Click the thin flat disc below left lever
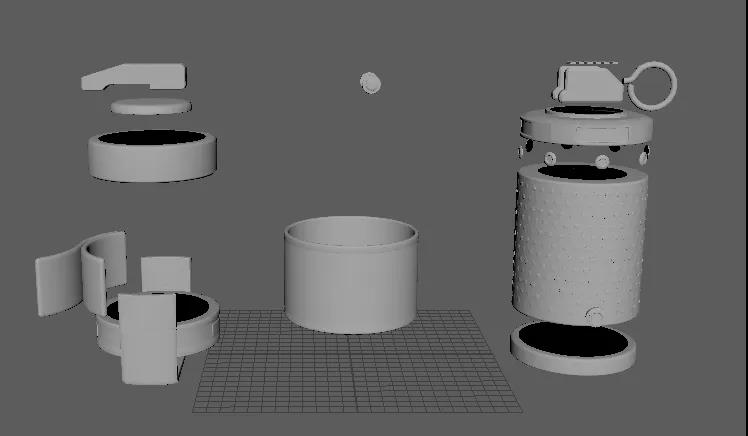The height and width of the screenshot is (436, 748). point(151,106)
